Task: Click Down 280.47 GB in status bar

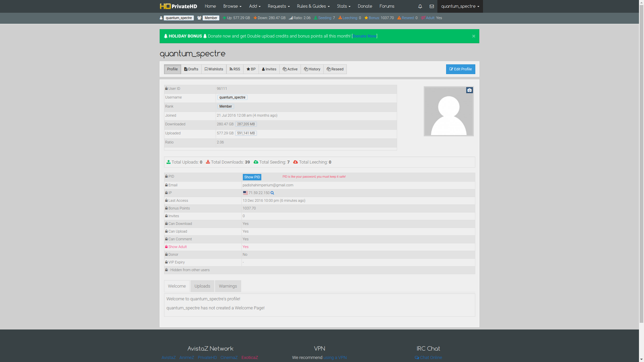Action: 269,18
